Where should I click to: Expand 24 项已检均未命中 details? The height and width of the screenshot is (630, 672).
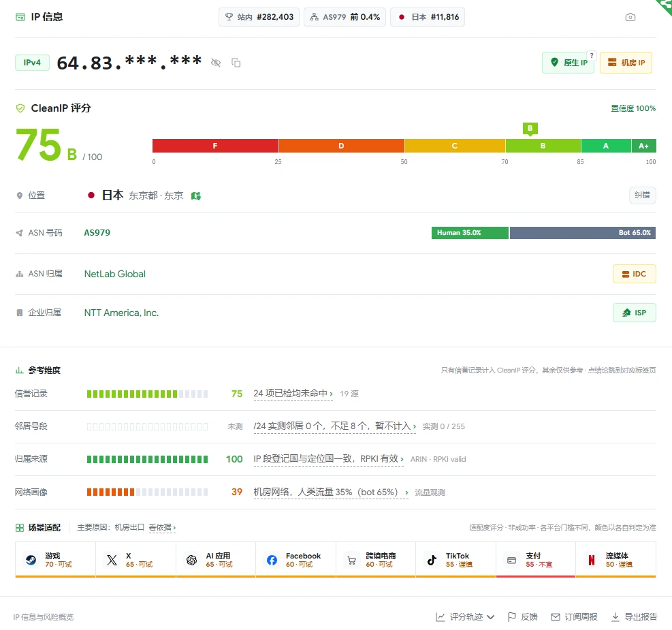[x=293, y=394]
